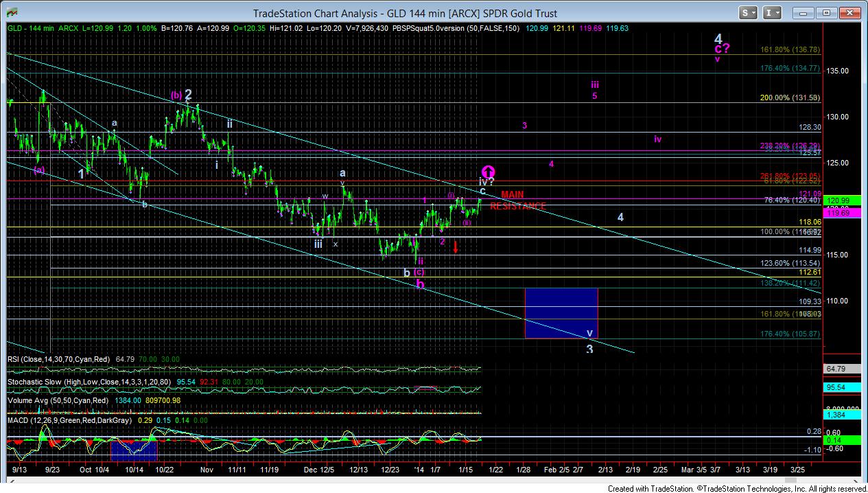The image size is (868, 493).
Task: Click the 12/23 date axis label
Action: [x=390, y=470]
